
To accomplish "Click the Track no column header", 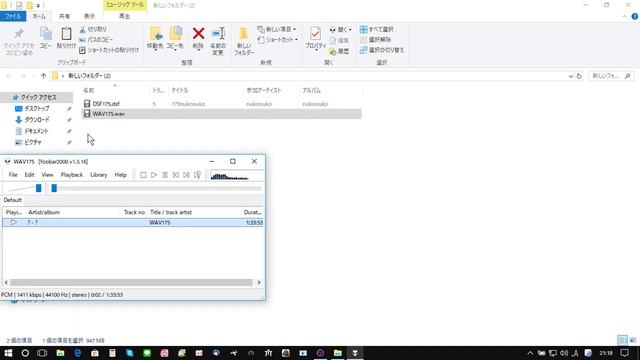I will click(x=134, y=212).
